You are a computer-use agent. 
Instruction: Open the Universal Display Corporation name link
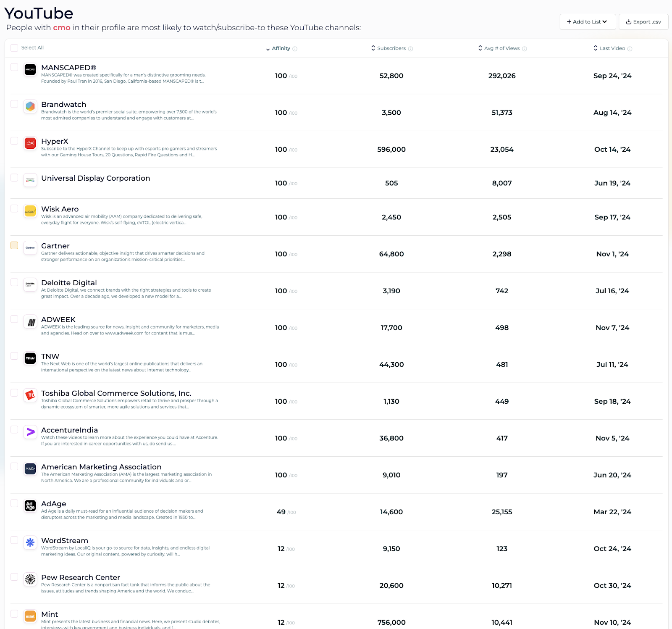(96, 178)
